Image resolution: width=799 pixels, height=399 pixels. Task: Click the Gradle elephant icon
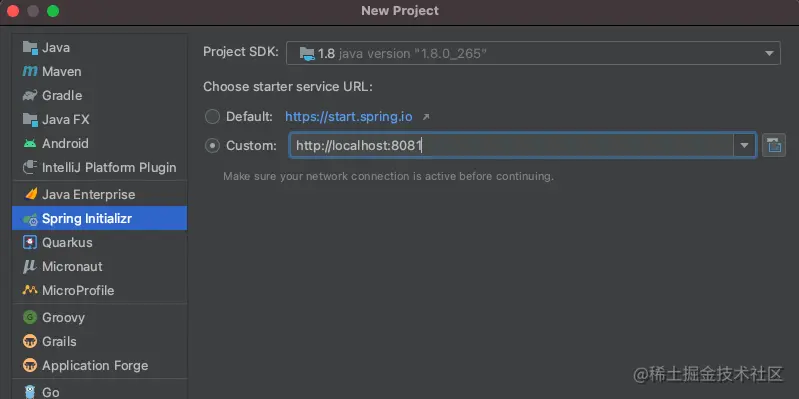30,95
